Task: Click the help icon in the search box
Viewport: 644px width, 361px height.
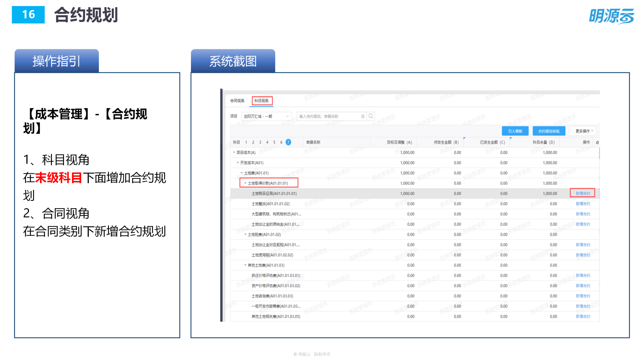Action: pyautogui.click(x=363, y=116)
